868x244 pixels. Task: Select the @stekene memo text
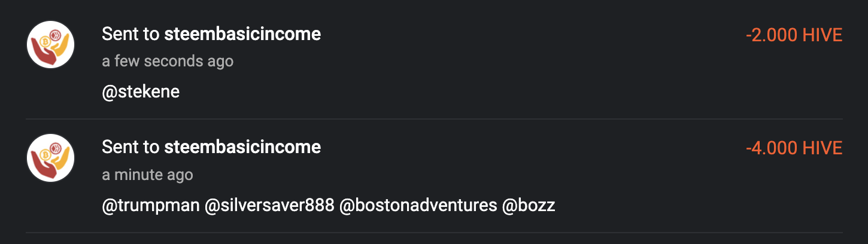tap(141, 92)
